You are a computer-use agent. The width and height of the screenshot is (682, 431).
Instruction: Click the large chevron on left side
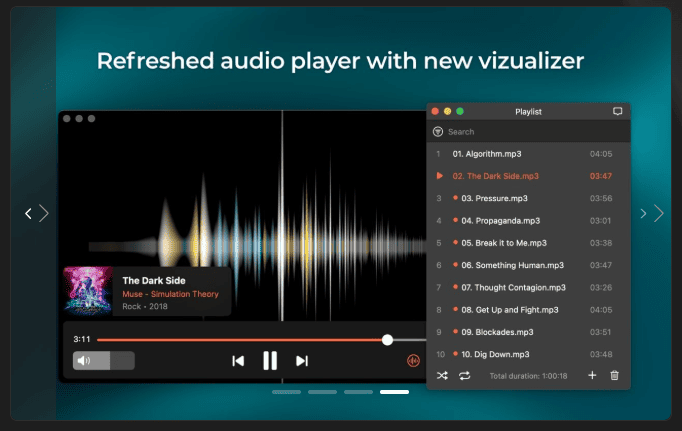(43, 213)
